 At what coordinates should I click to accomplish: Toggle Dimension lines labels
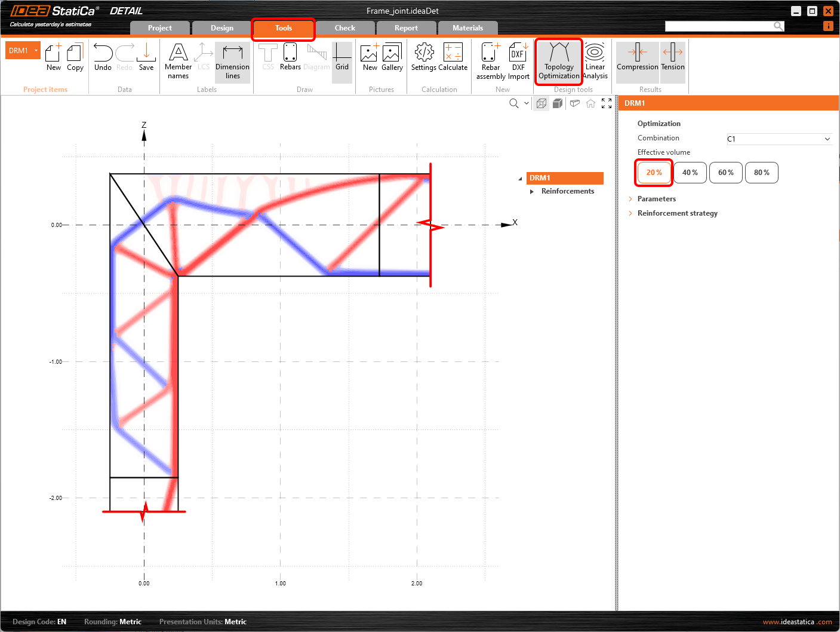pos(232,62)
